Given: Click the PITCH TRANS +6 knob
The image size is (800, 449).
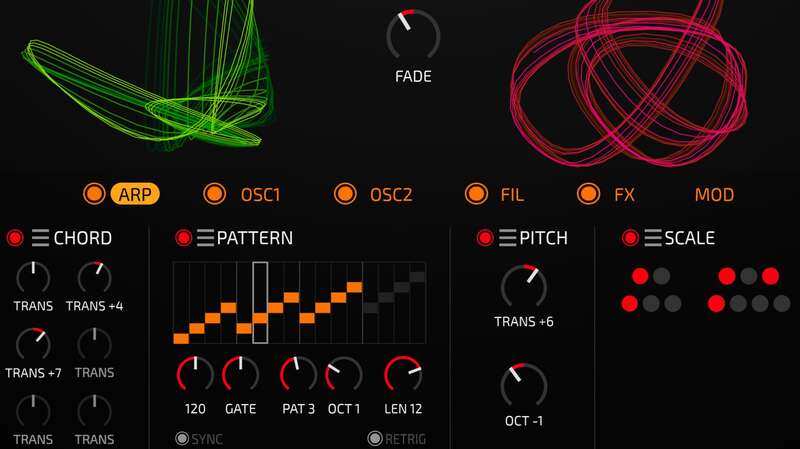Looking at the screenshot, I should (x=524, y=287).
